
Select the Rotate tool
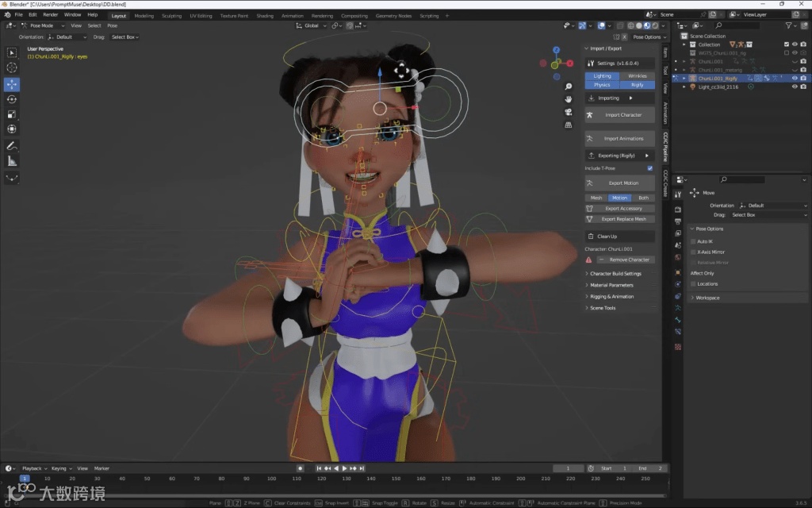pos(11,99)
